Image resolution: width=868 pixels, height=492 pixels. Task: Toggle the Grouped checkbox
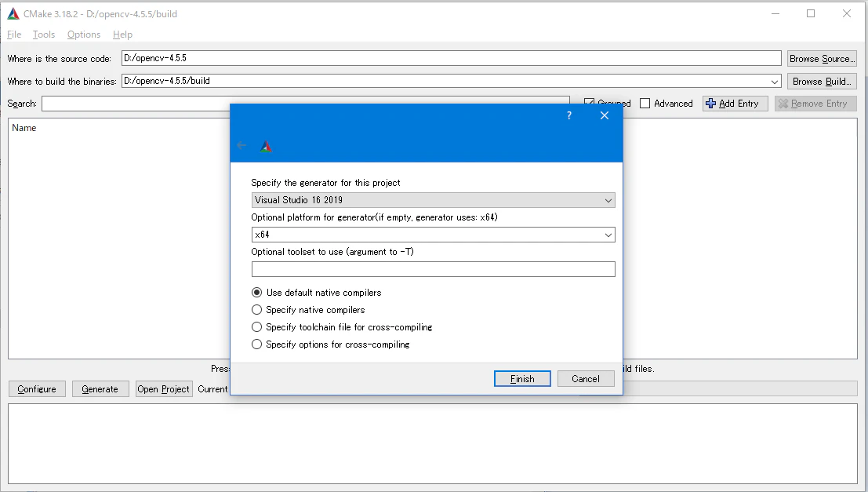tap(589, 104)
